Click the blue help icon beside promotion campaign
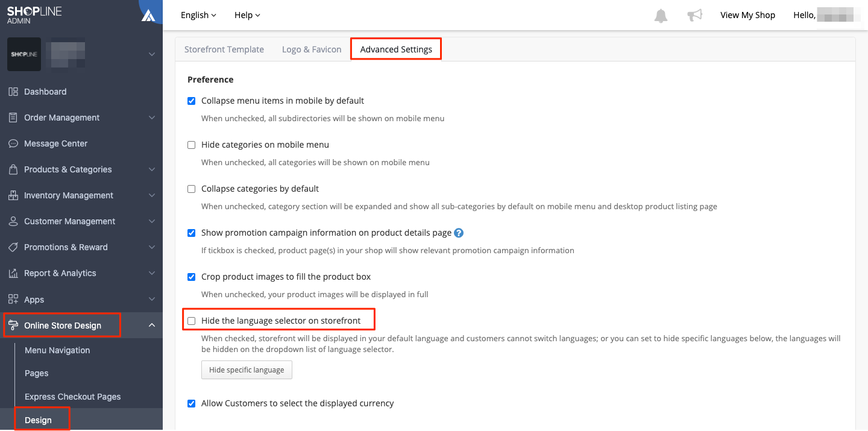Image resolution: width=868 pixels, height=431 pixels. 459,233
